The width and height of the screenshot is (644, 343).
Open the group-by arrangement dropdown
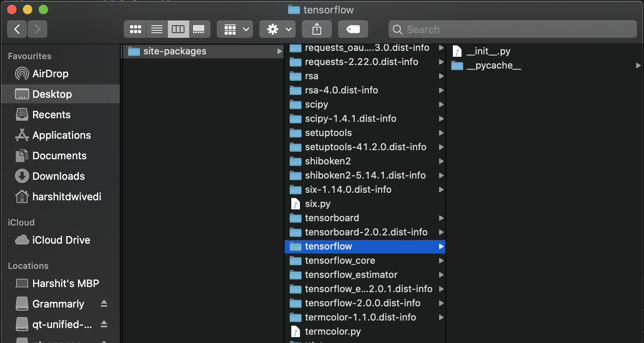point(235,29)
